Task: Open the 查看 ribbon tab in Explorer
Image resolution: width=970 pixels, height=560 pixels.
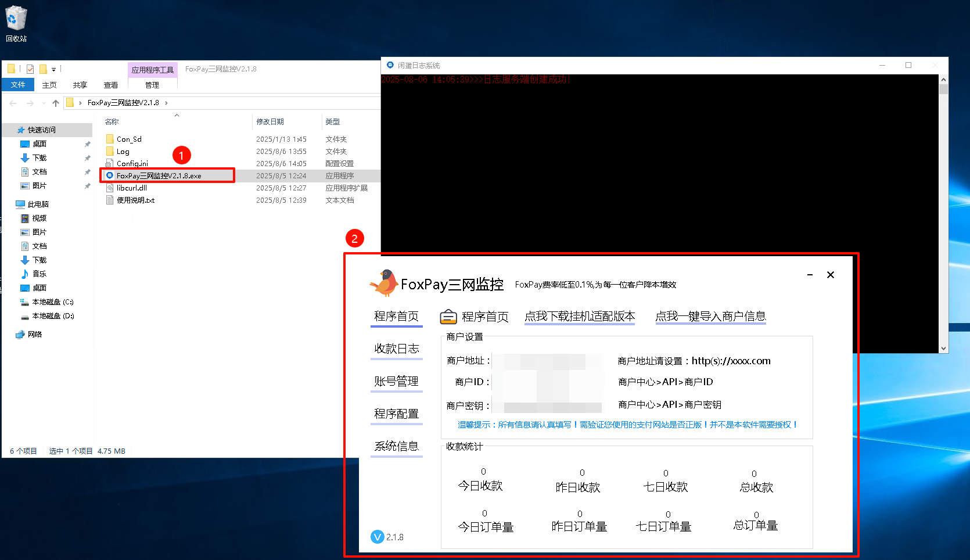Action: [110, 85]
